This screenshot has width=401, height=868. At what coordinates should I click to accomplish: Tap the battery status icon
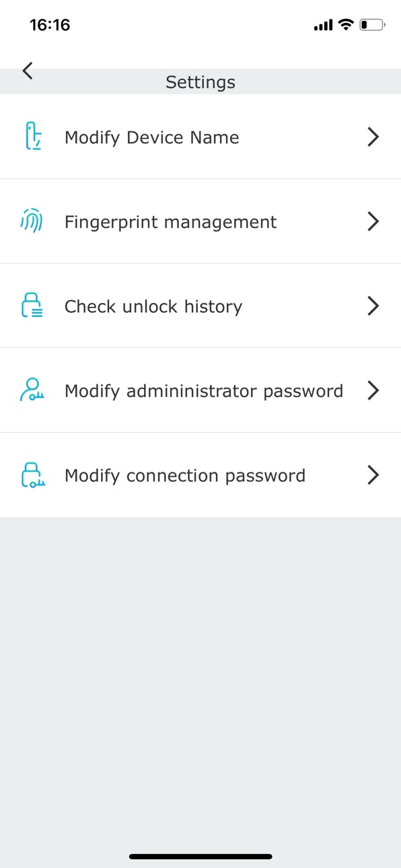click(x=372, y=25)
